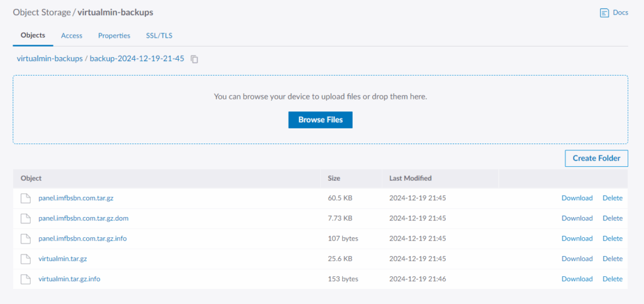Viewport: 644px width, 304px height.
Task: Select the SSL/TLS tab
Action: point(159,36)
